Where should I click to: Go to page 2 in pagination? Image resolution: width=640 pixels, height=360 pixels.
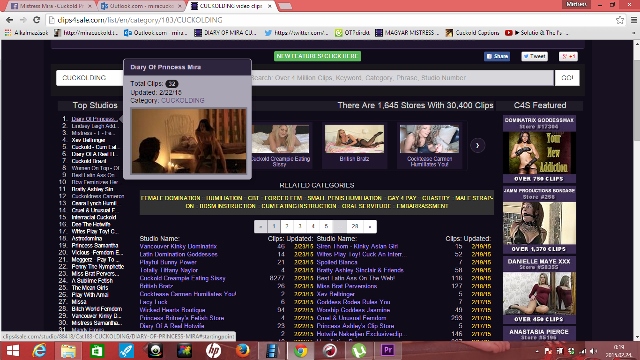(x=287, y=226)
